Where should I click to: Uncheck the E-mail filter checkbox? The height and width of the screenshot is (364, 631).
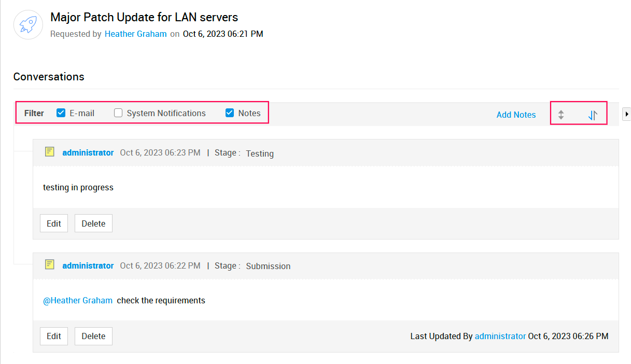tap(61, 113)
